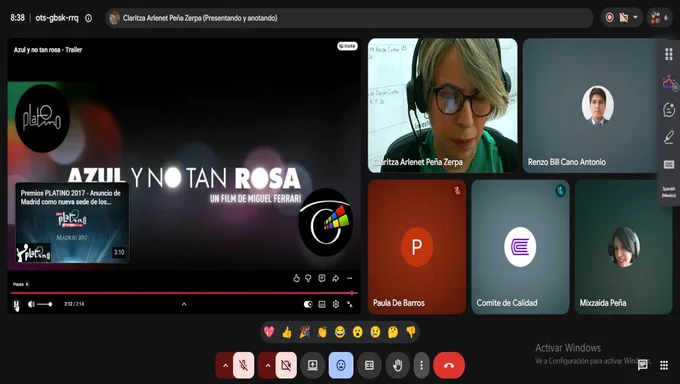Send the crying face reaction
The image size is (680, 384).
(375, 332)
